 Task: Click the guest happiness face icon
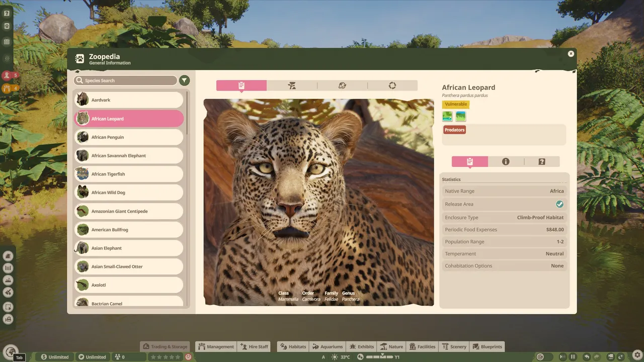188,357
